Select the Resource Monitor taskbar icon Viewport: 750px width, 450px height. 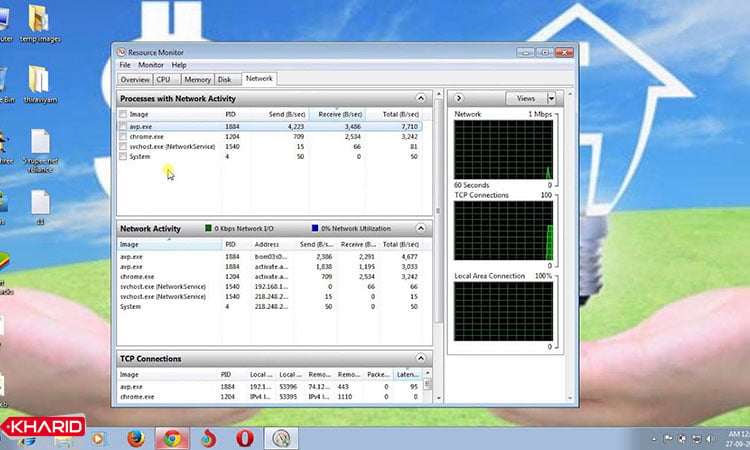tap(281, 438)
